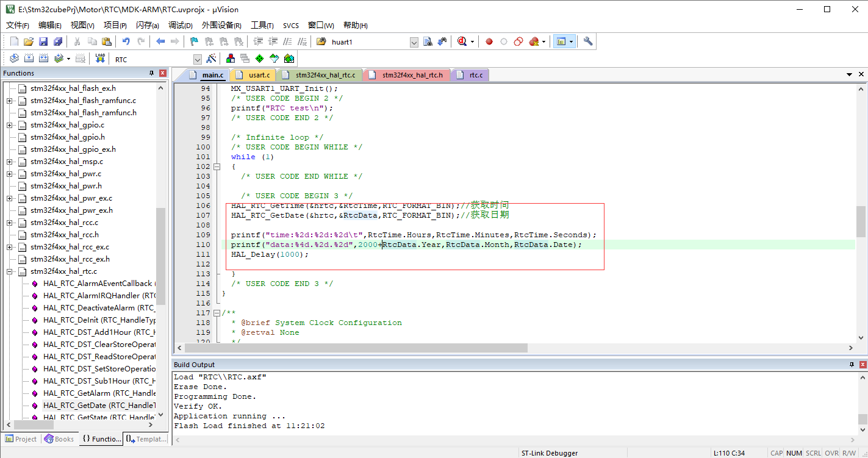Undo the last edit
Screen dimensions: 868x458
(127, 41)
